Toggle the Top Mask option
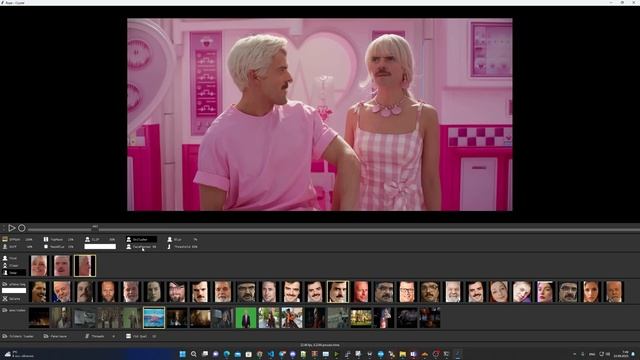640x360 pixels. 58,239
